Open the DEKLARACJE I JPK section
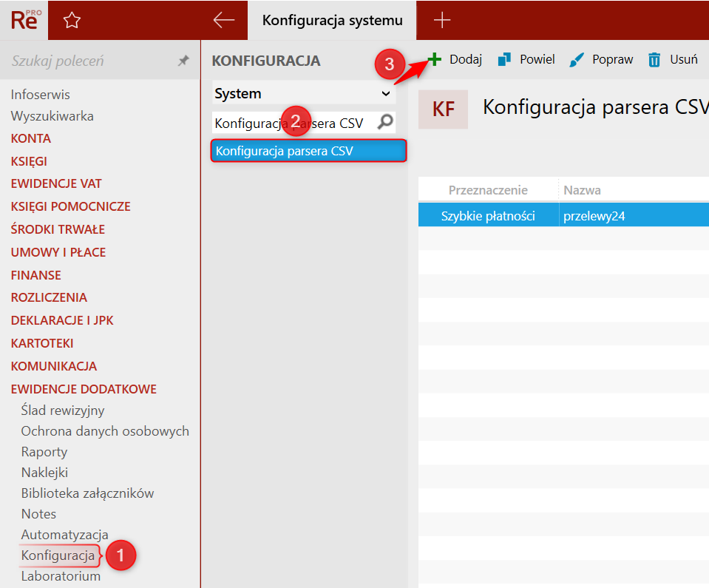The width and height of the screenshot is (709, 588). coord(62,321)
